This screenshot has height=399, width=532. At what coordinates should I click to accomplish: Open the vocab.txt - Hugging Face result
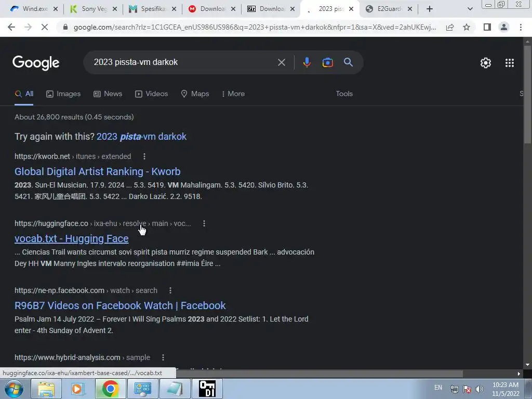[x=72, y=239]
